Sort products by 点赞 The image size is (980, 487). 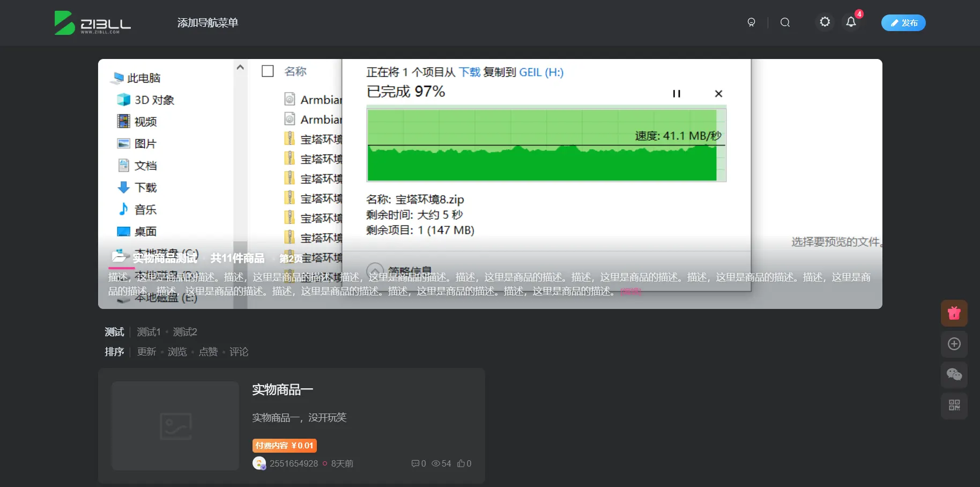pyautogui.click(x=208, y=352)
